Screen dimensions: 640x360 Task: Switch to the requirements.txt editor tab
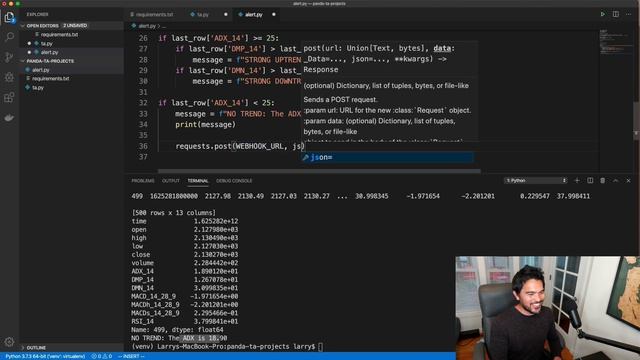(x=153, y=14)
